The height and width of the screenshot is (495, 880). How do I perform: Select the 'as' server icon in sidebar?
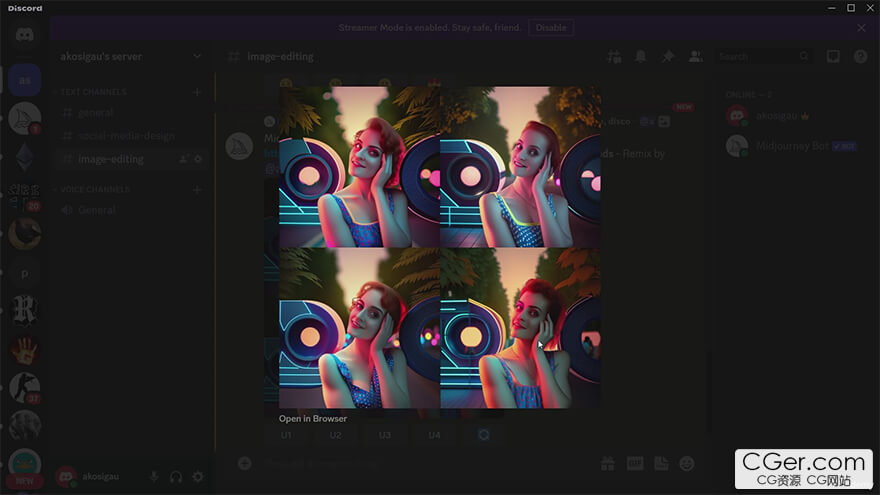(24, 80)
